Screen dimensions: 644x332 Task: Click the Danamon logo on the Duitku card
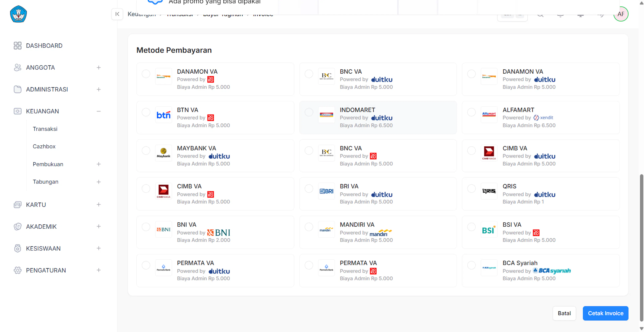[x=489, y=76]
